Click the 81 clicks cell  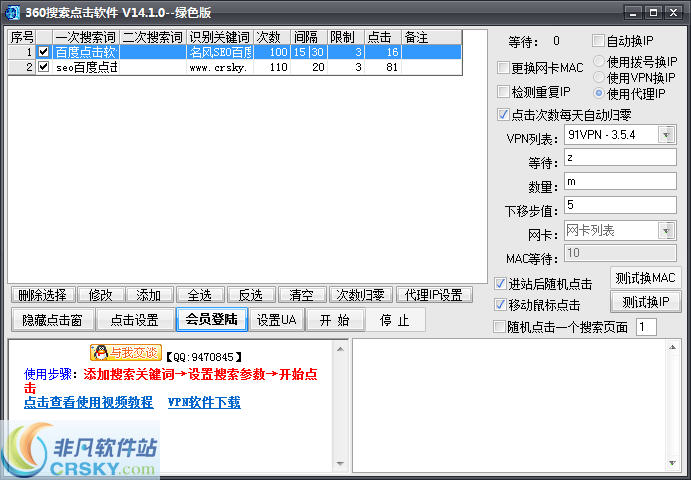pyautogui.click(x=383, y=67)
